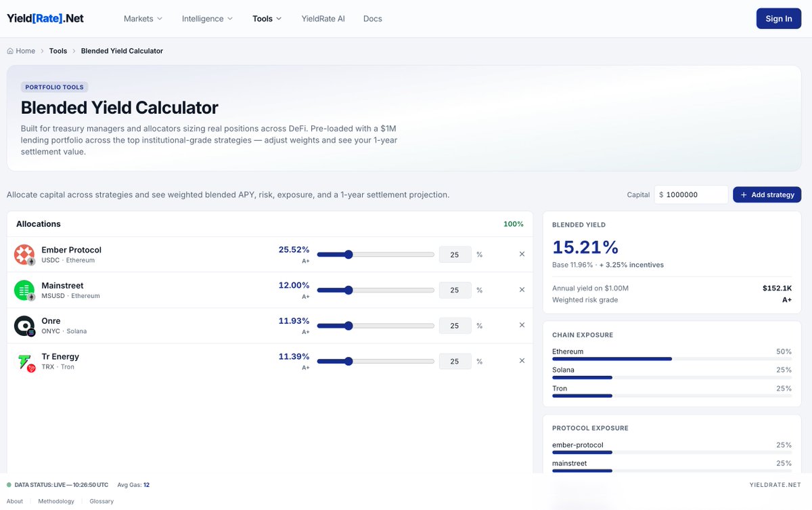
Task: Click the 100% allocations total
Action: [x=514, y=224]
